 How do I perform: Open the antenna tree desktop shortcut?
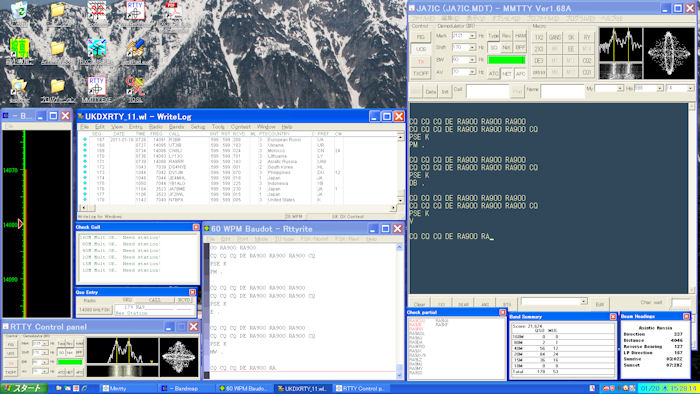(x=97, y=48)
